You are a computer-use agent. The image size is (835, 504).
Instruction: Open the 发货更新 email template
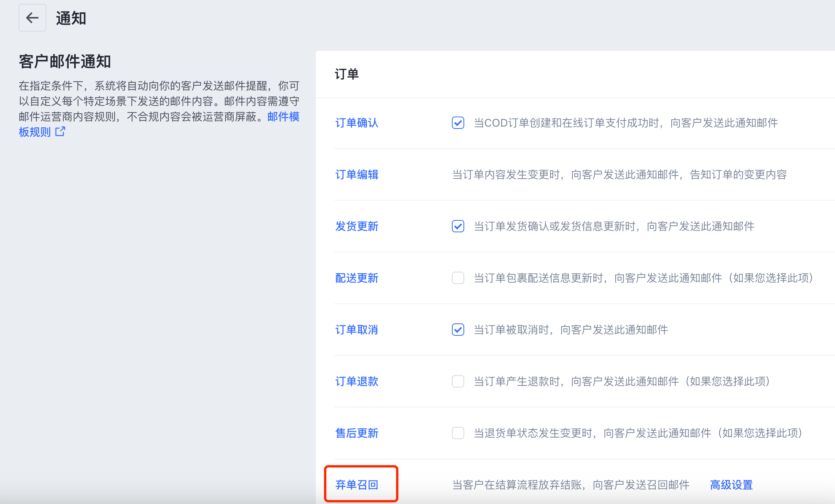click(x=356, y=226)
